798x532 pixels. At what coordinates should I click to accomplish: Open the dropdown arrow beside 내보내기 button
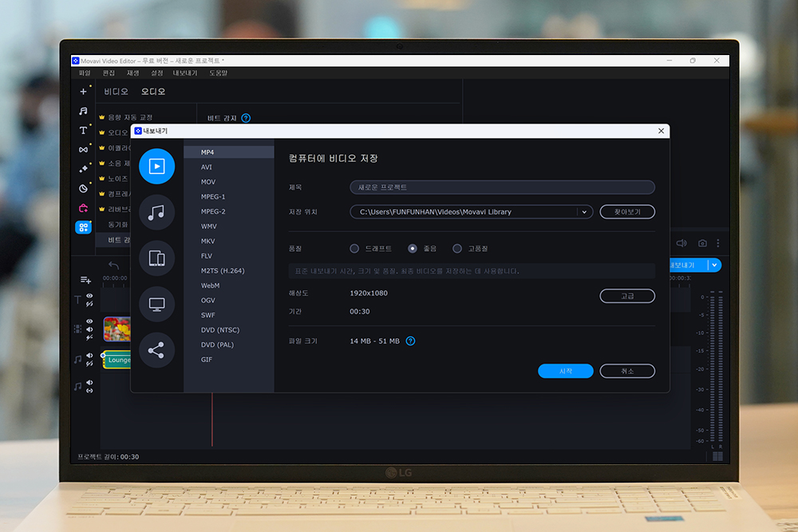tap(714, 265)
